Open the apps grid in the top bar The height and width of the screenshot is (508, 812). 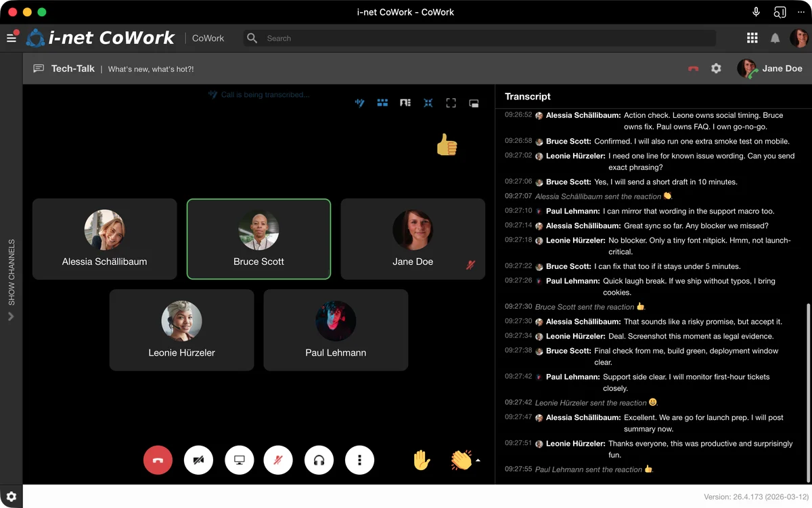pos(752,38)
